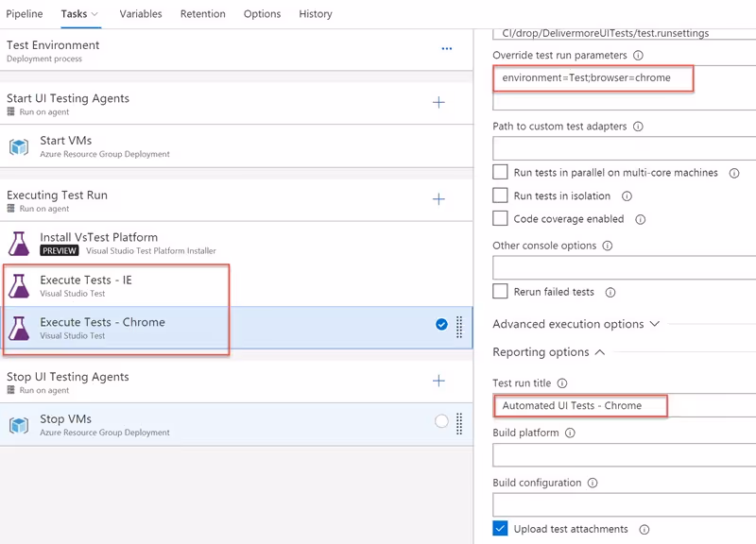Open the History tab
The image size is (756, 544).
click(316, 14)
